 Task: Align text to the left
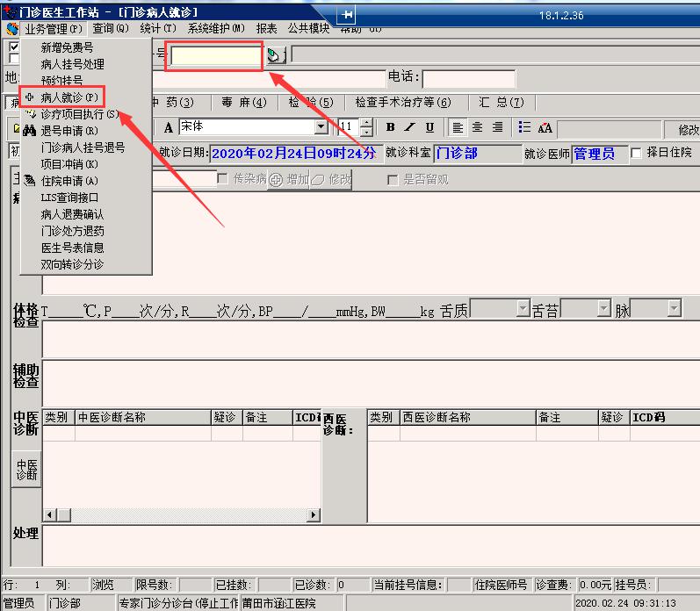pyautogui.click(x=458, y=127)
